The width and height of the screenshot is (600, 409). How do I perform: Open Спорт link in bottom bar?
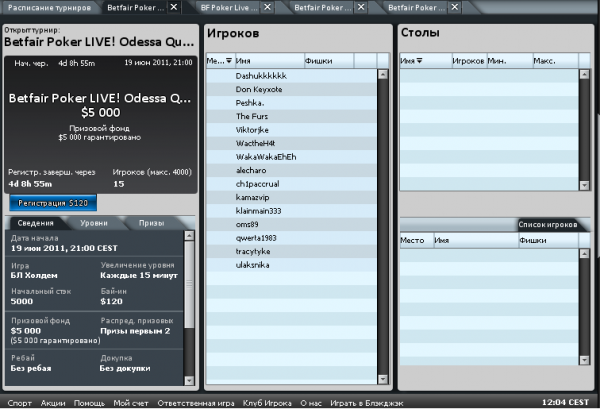tap(20, 403)
